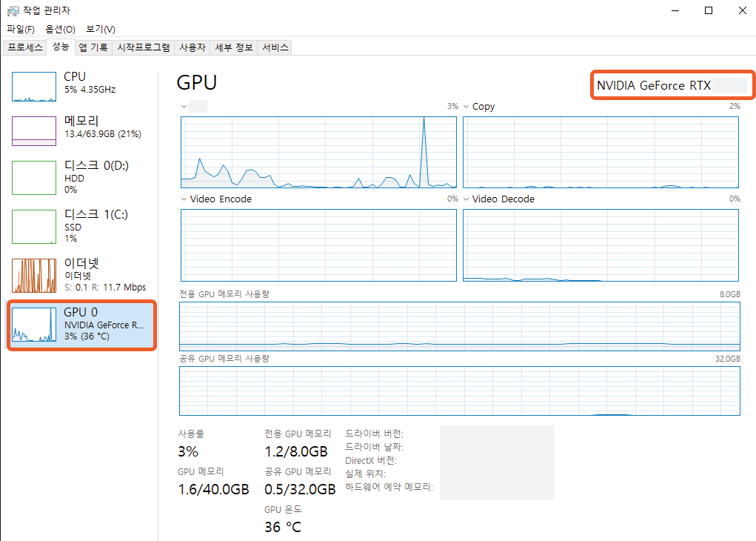Image resolution: width=756 pixels, height=541 pixels.
Task: Click the 8.0GB dedicated memory graph maximum
Action: click(730, 294)
